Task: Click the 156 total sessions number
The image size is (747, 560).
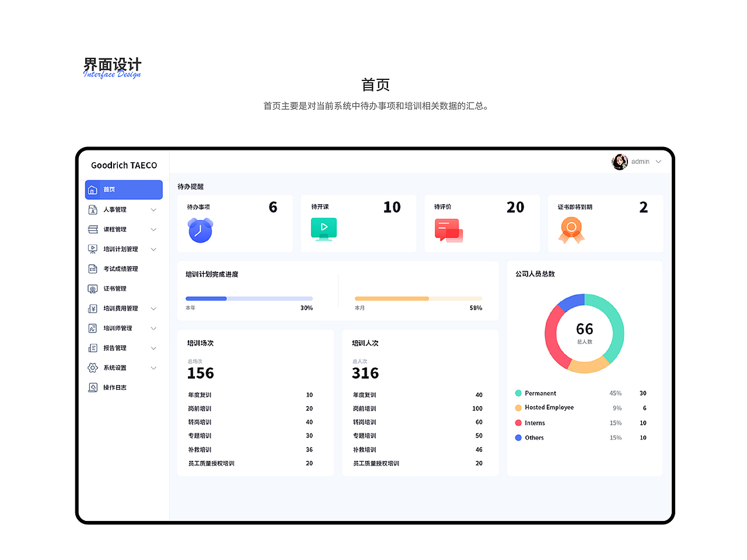Action: point(201,373)
